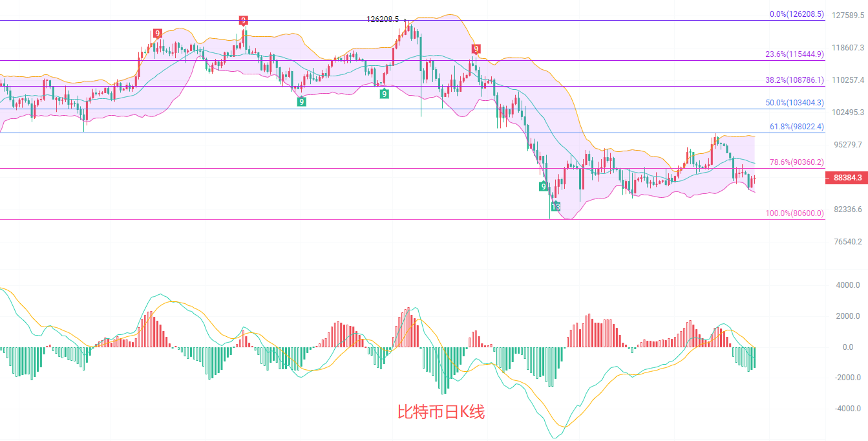868x441 pixels.
Task: Select the red 9 marker right of the 126208.5 peak
Action: (x=476, y=48)
